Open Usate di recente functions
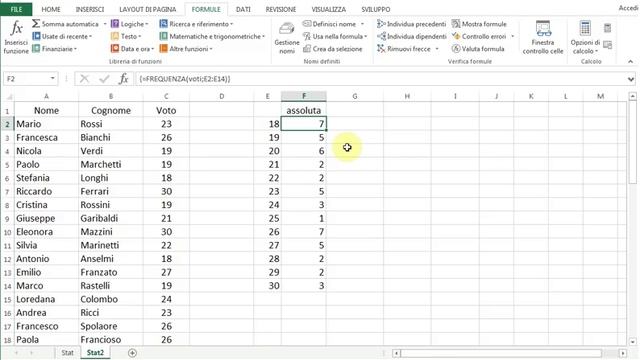Image resolution: width=640 pixels, height=360 pixels. 62,36
